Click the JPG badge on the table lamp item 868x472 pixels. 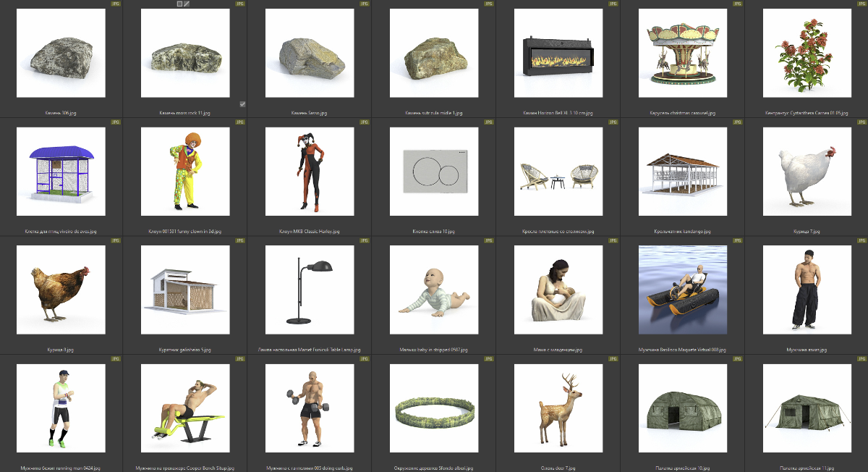click(x=364, y=240)
